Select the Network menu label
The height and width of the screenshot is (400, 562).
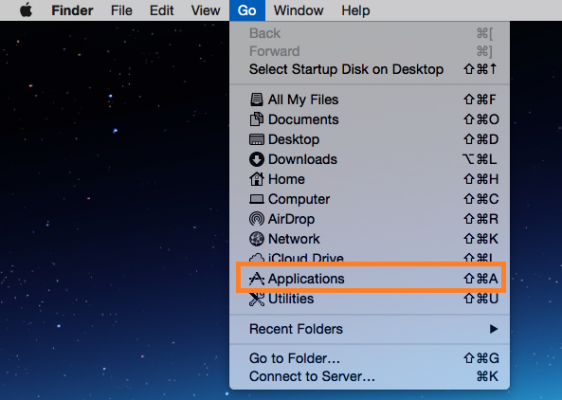coord(294,239)
